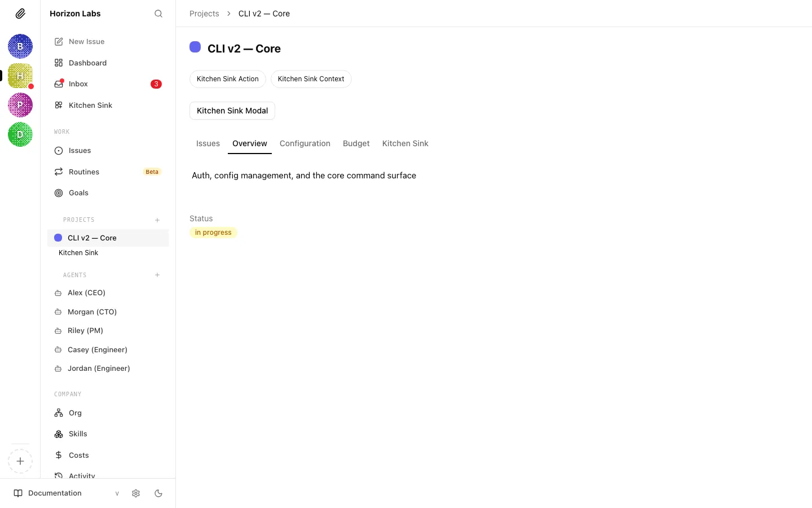Viewport: 812px width, 508px height.
Task: Open agent Casey (Engineer)
Action: pyautogui.click(x=108, y=350)
